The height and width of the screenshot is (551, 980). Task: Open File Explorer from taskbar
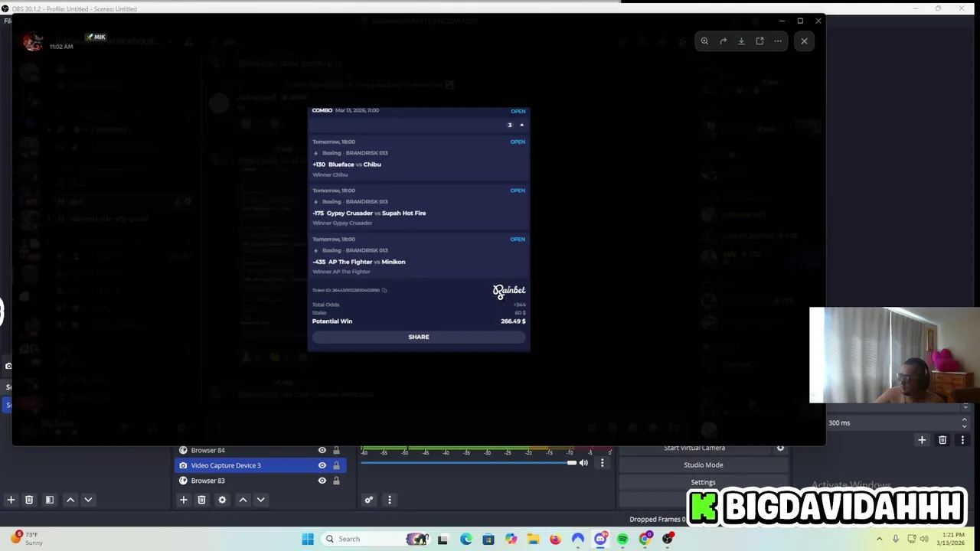533,539
